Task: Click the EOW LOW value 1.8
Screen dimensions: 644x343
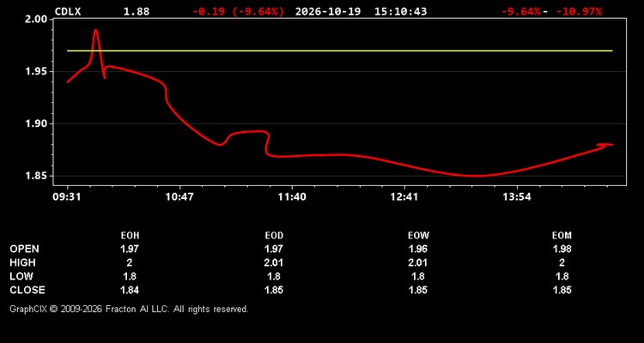Action: tap(418, 276)
